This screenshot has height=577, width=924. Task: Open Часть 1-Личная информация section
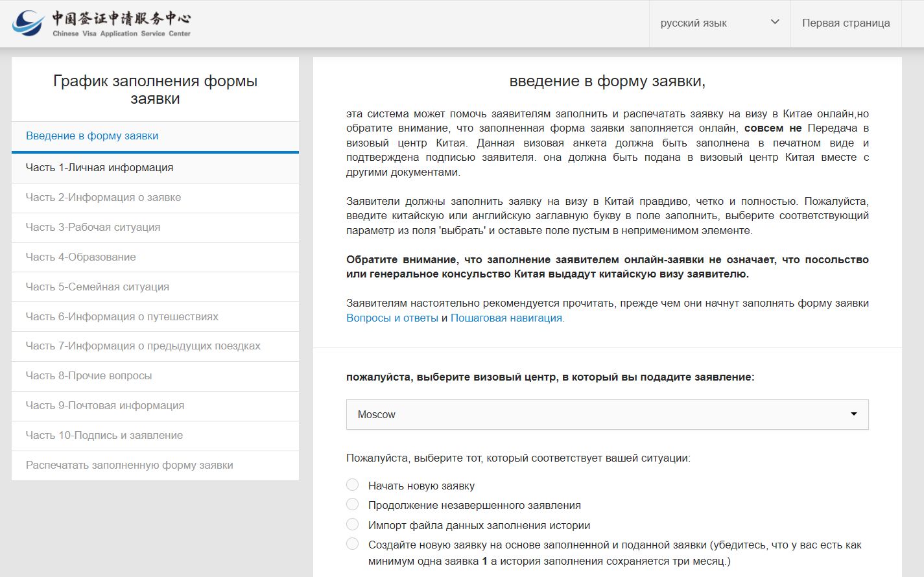click(x=99, y=168)
